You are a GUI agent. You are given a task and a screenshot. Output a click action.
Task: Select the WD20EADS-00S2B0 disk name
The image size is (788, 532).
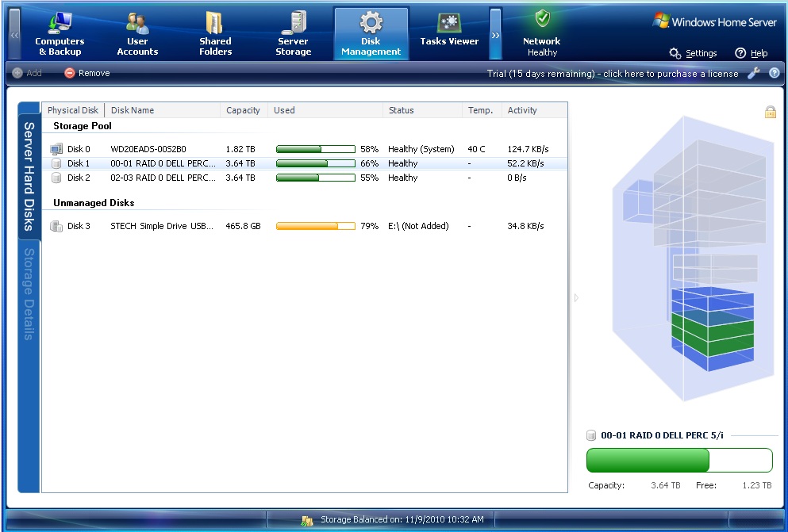[x=148, y=149]
